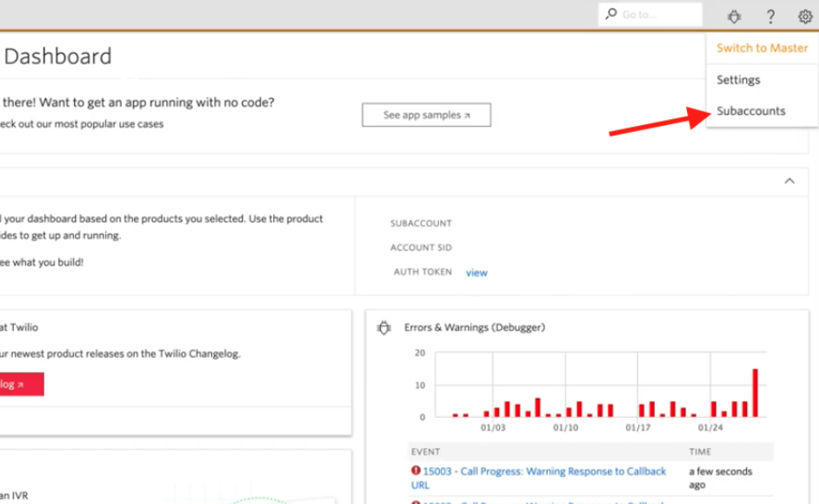View the auth token link

(x=476, y=273)
